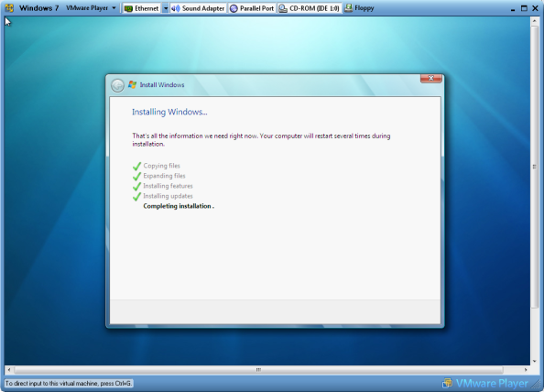Click the checkmark next to Installing updates

pyautogui.click(x=136, y=197)
